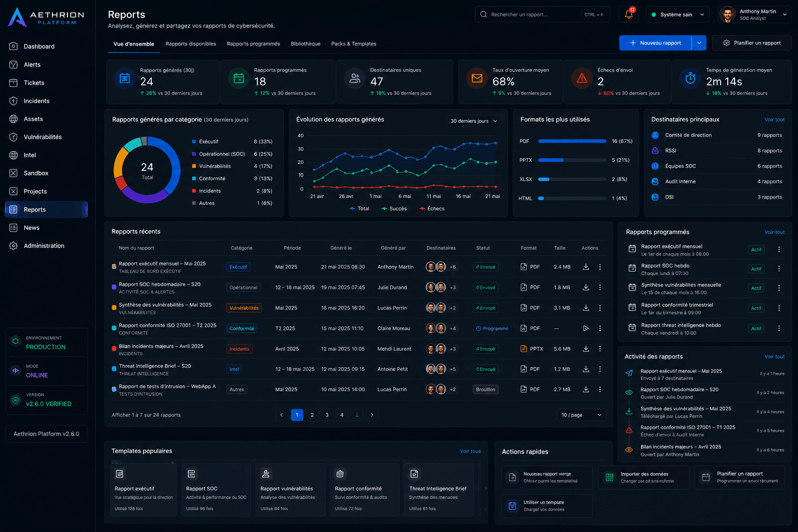Go to page 3 of reports
The height and width of the screenshot is (532, 798).
click(327, 415)
